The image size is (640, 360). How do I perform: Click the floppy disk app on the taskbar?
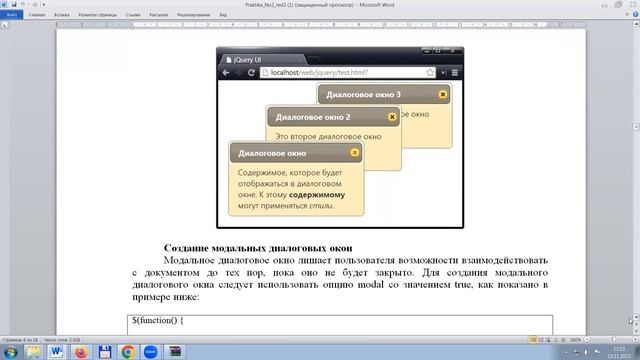point(104,352)
